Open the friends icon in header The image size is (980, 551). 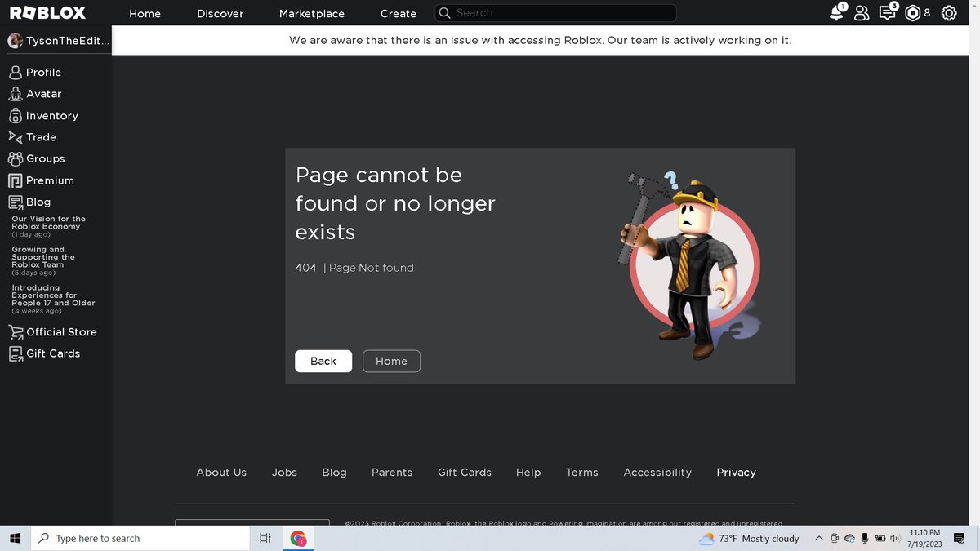click(x=862, y=13)
